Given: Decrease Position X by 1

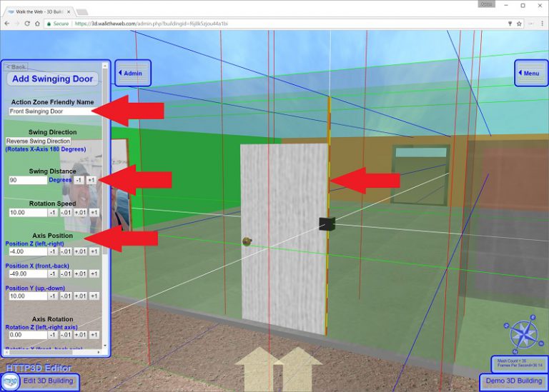Looking at the screenshot, I should coord(52,273).
